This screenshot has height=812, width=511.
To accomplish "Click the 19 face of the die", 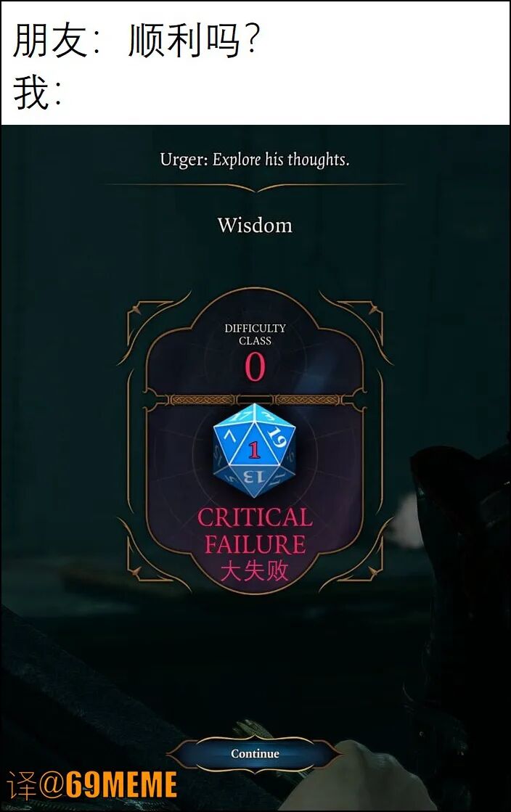I will coord(277,437).
